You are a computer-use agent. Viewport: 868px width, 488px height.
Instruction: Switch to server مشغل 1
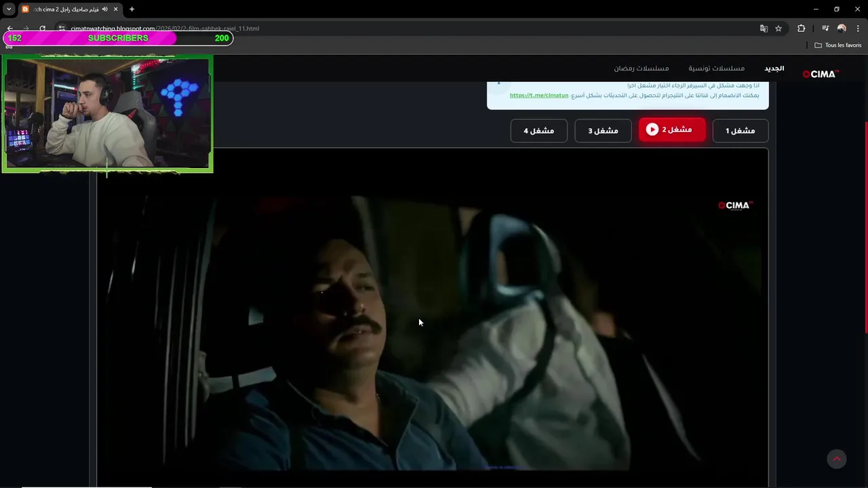pos(741,131)
